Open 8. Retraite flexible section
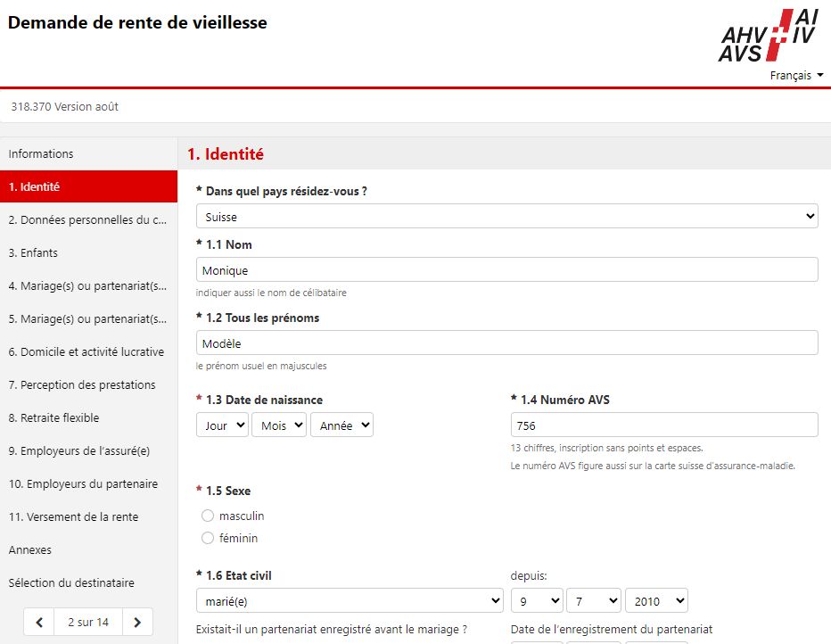 [53, 417]
